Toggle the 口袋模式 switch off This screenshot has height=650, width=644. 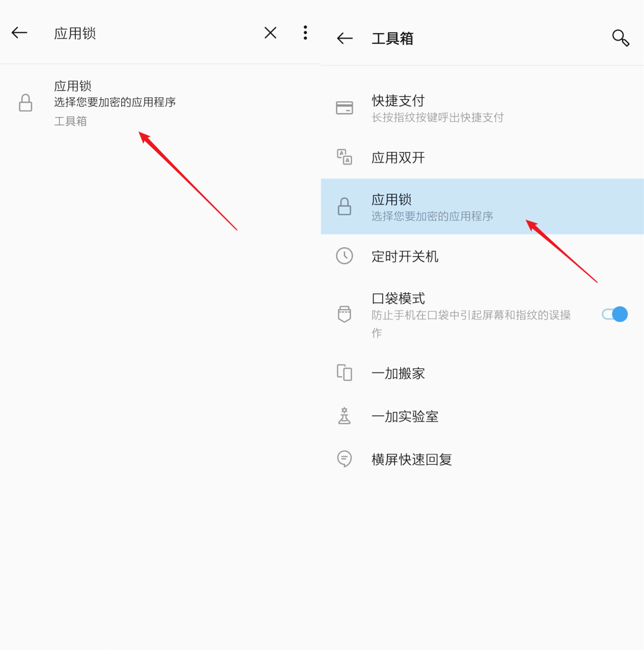(614, 314)
